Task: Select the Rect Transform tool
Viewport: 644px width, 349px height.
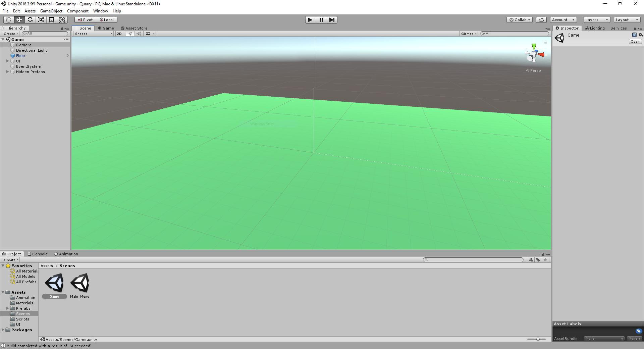Action: click(x=51, y=20)
